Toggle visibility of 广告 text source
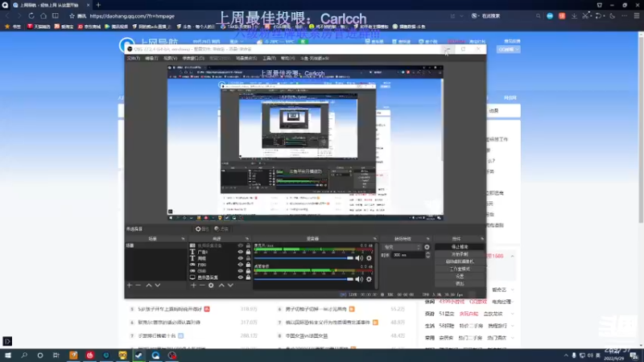Image resolution: width=644 pixels, height=362 pixels. [x=240, y=252]
